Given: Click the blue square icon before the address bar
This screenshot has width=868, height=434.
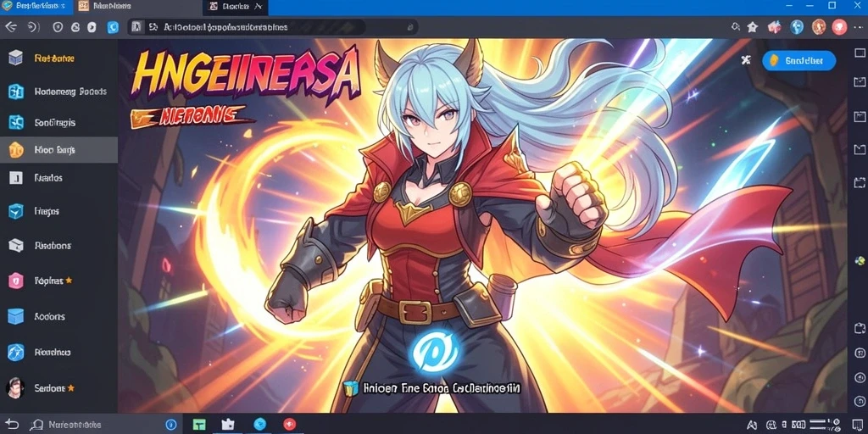Looking at the screenshot, I should pyautogui.click(x=113, y=27).
